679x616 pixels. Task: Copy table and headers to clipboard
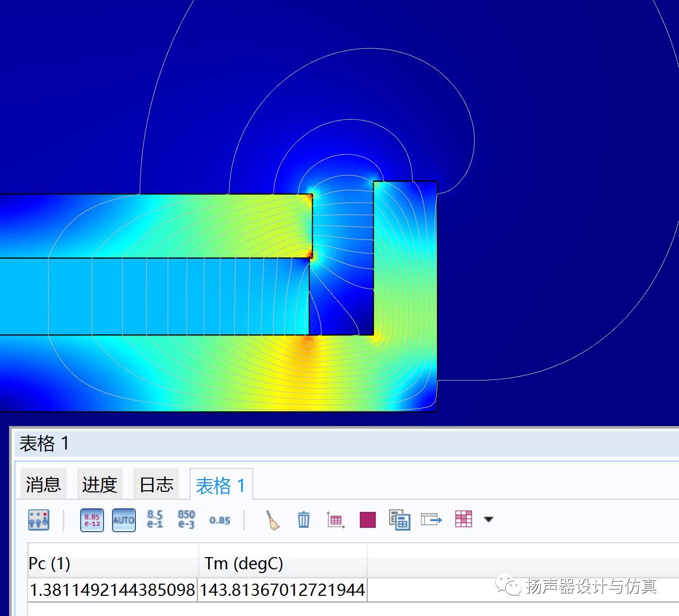click(399, 520)
